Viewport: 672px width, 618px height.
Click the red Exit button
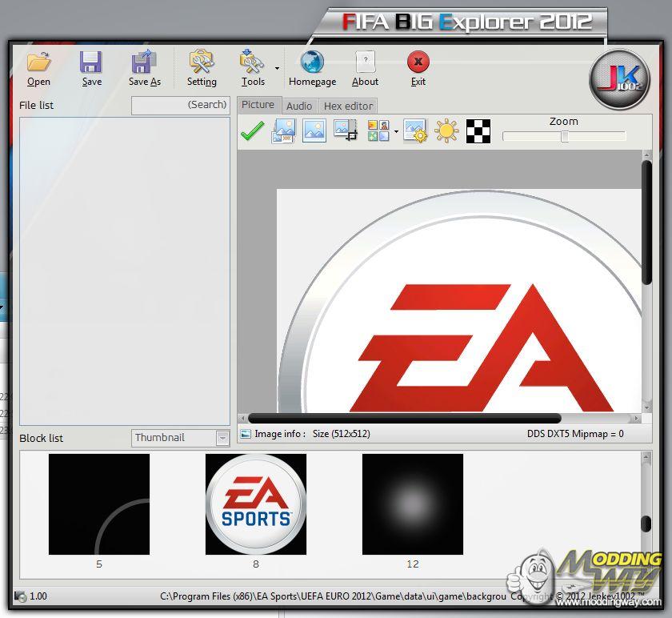pyautogui.click(x=418, y=62)
